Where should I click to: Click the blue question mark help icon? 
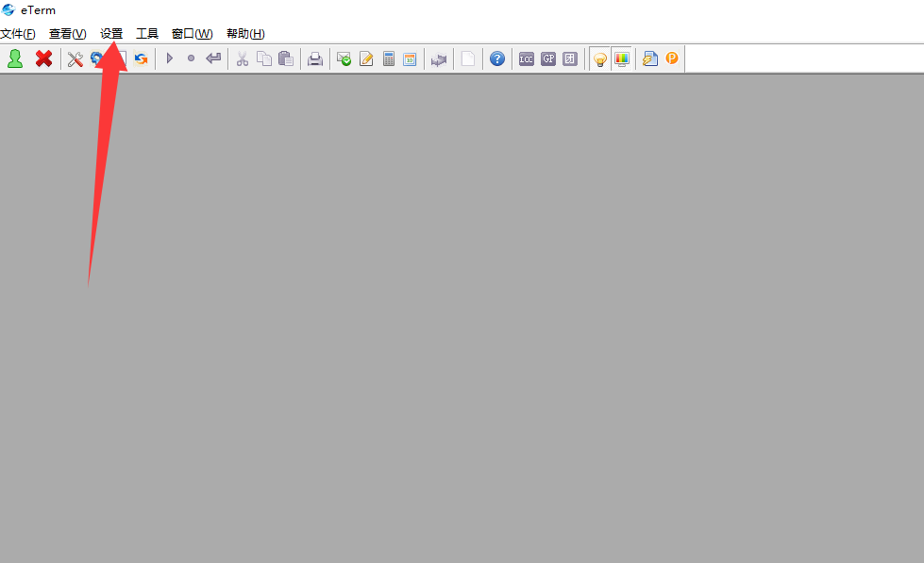click(497, 59)
